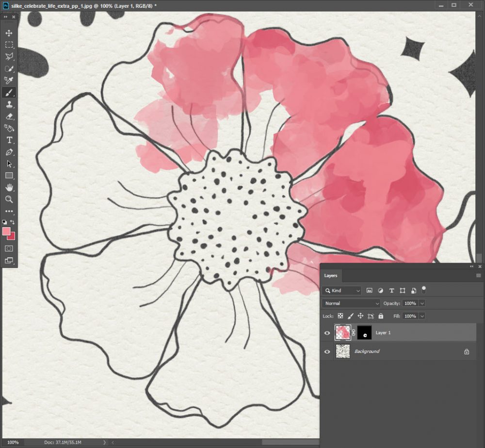
Task: Choose the Eraser tool
Action: 9,116
